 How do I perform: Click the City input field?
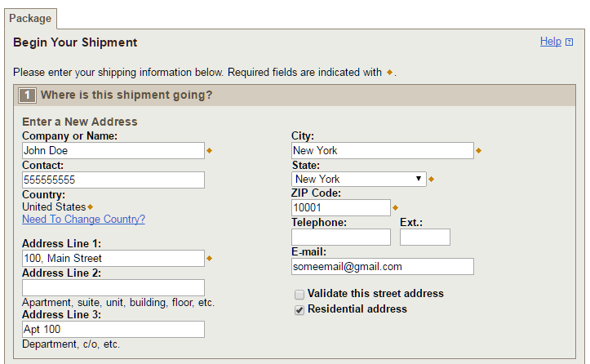pyautogui.click(x=382, y=151)
